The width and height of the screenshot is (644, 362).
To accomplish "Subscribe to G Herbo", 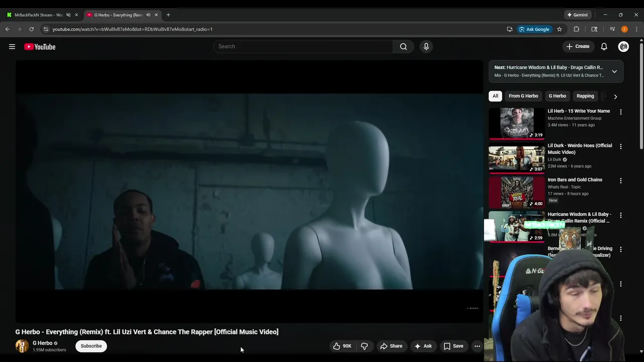I will point(91,346).
